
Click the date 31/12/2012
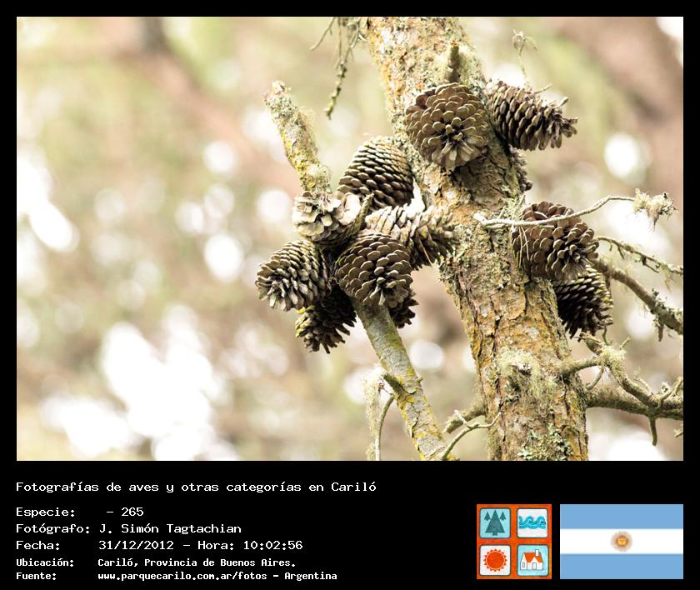[136, 545]
